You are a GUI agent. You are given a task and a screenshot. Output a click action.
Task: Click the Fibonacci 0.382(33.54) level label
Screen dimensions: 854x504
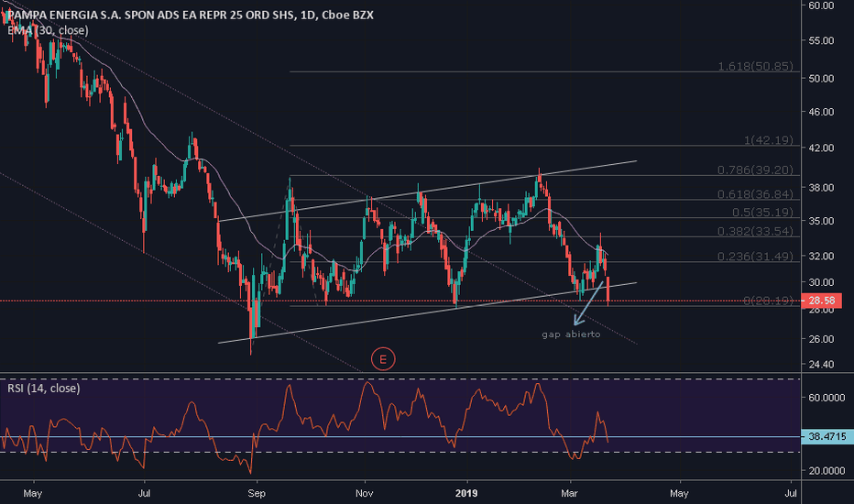(x=755, y=231)
